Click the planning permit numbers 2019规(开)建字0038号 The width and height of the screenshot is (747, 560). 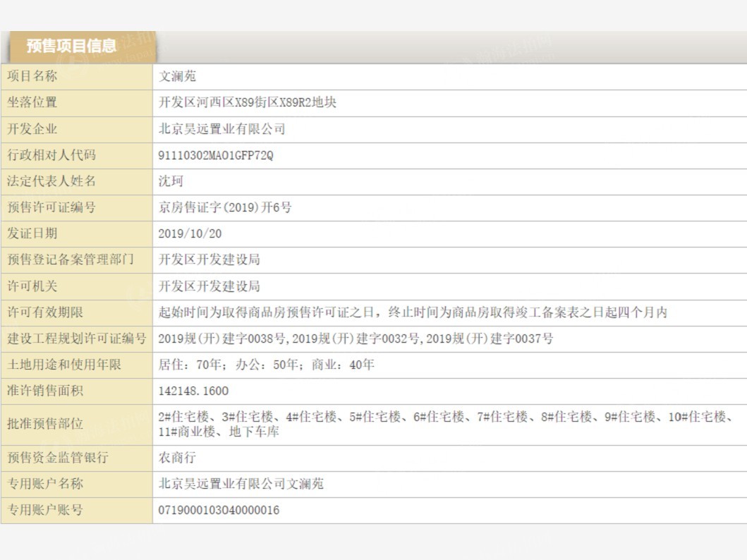(356, 339)
